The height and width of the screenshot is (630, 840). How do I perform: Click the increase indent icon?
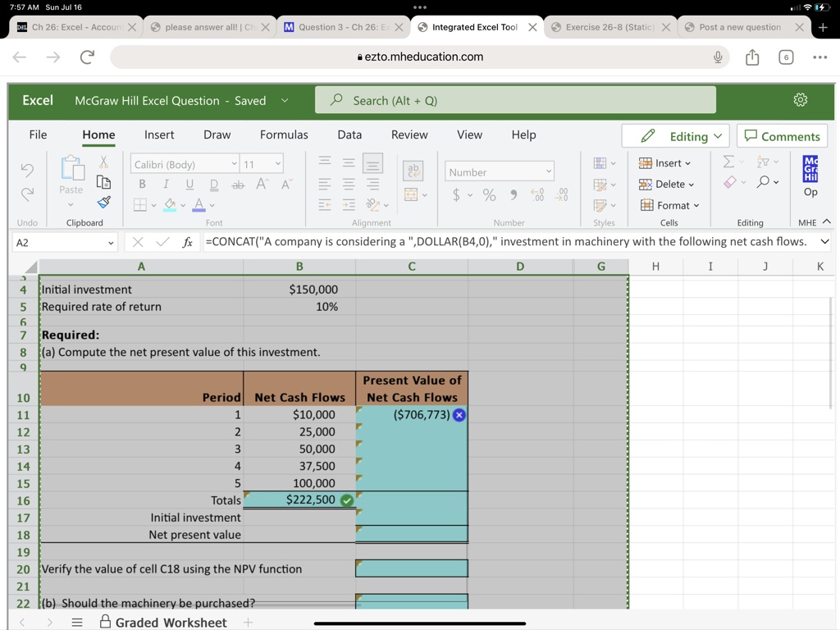click(x=349, y=204)
